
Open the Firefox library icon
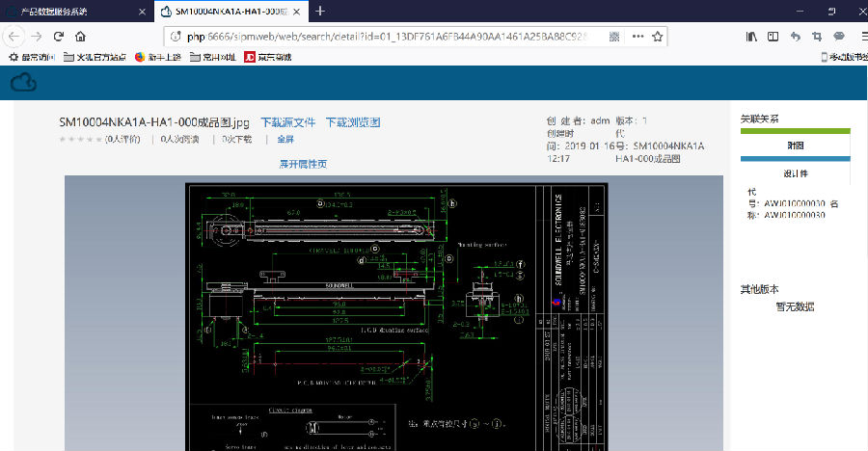coord(751,36)
